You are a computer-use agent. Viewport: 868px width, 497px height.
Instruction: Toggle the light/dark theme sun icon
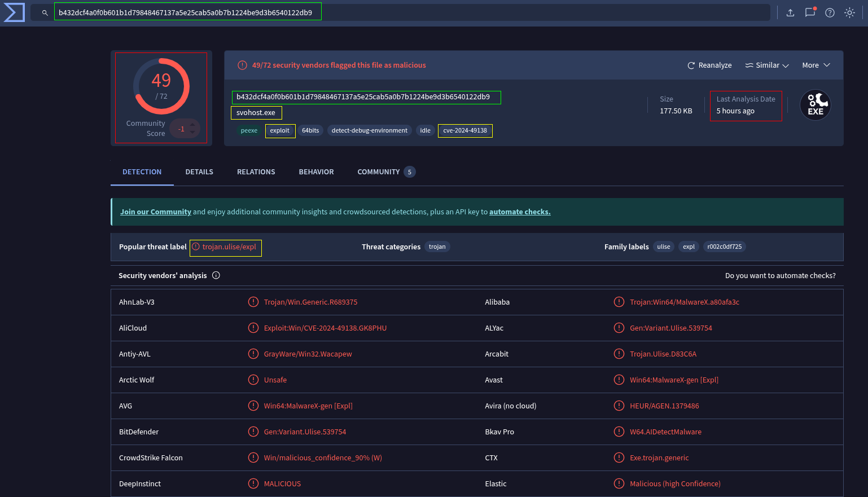click(x=849, y=12)
